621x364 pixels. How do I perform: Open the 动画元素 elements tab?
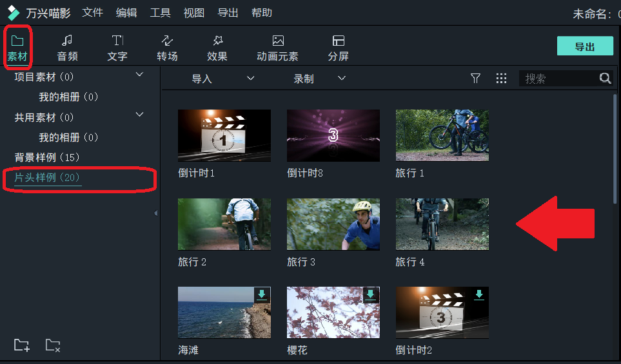pyautogui.click(x=278, y=48)
